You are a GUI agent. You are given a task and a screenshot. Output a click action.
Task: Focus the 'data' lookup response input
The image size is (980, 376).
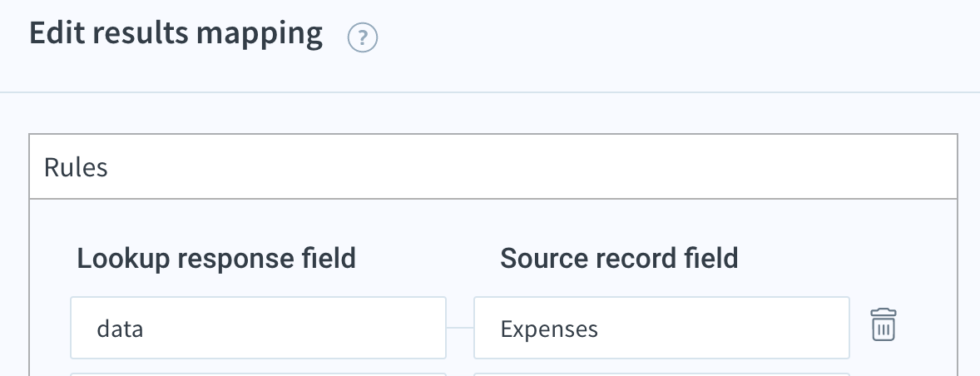258,328
